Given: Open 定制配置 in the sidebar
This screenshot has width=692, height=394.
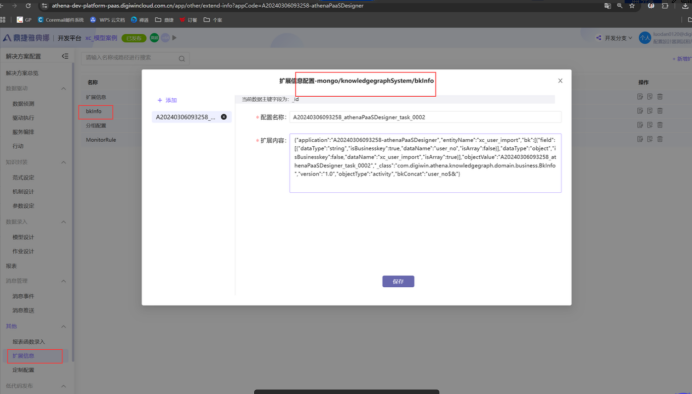Looking at the screenshot, I should pyautogui.click(x=23, y=370).
